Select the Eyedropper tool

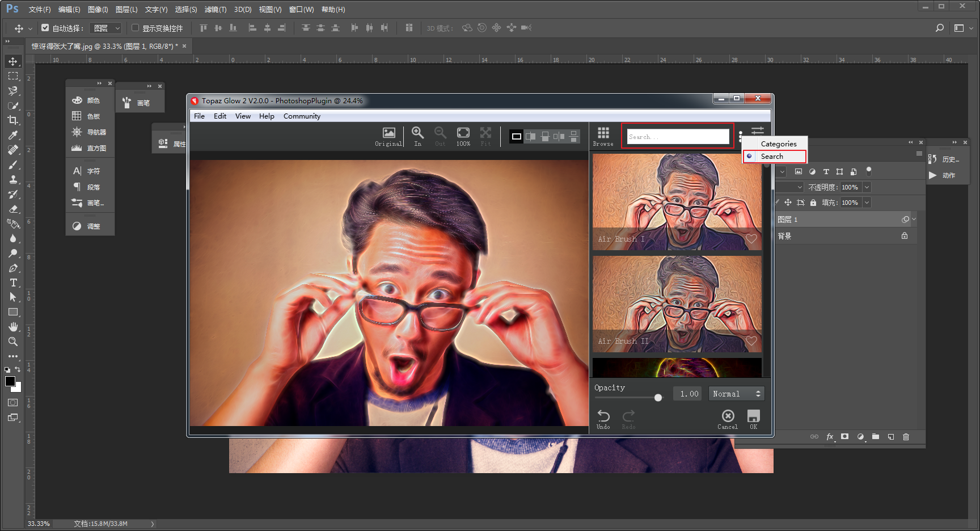pyautogui.click(x=13, y=135)
